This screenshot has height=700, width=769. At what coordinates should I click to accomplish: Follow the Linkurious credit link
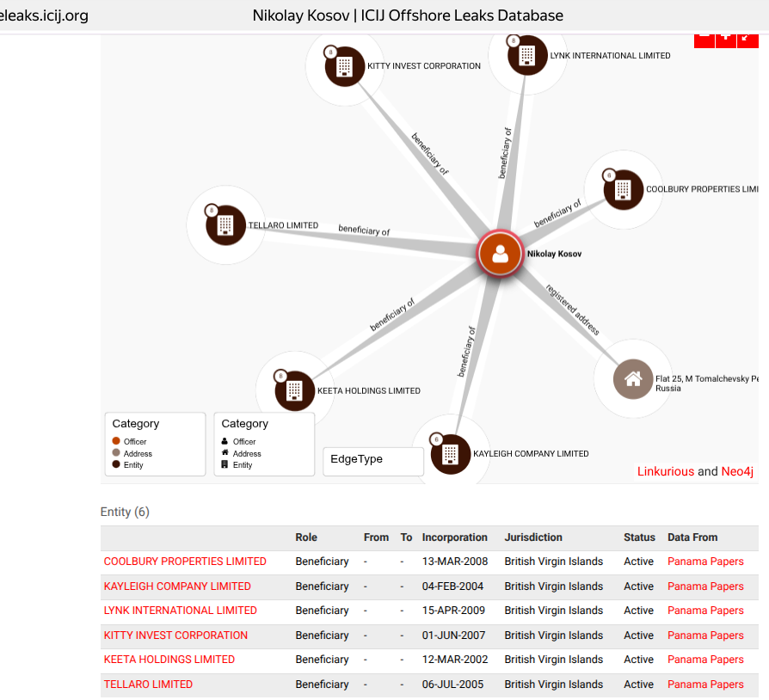(x=665, y=471)
